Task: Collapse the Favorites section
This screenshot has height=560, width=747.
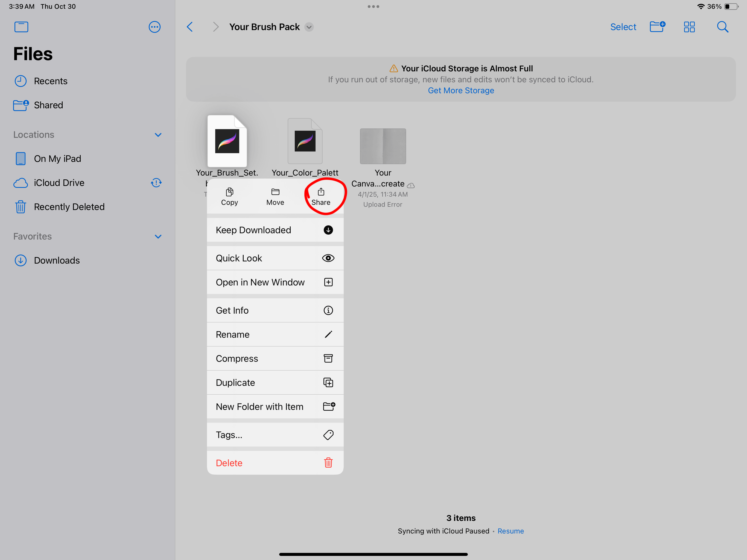Action: 158,237
